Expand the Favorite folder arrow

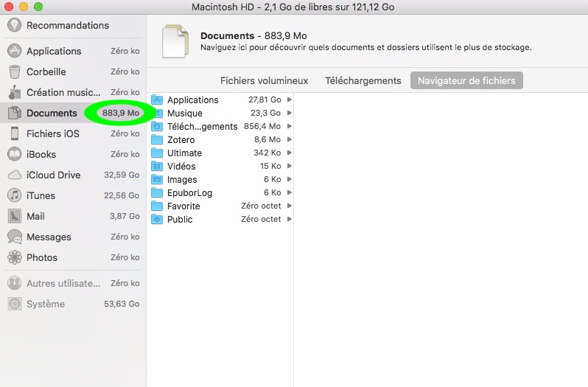289,206
